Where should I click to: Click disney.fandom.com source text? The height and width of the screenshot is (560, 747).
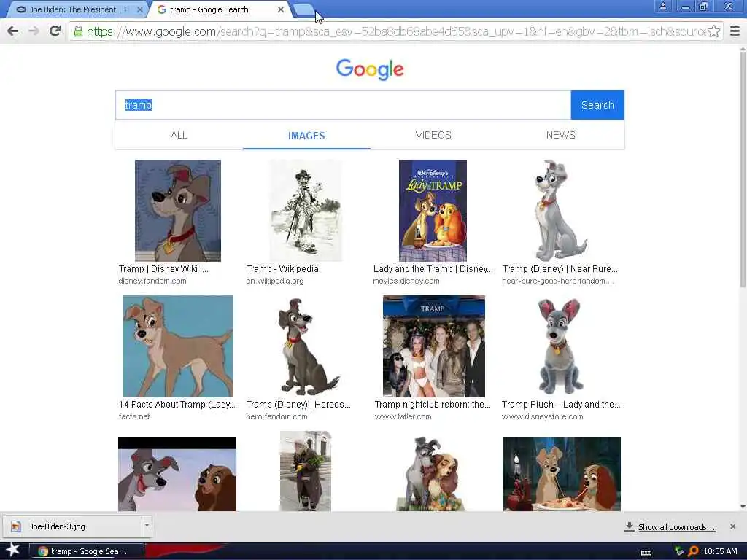[x=152, y=281]
